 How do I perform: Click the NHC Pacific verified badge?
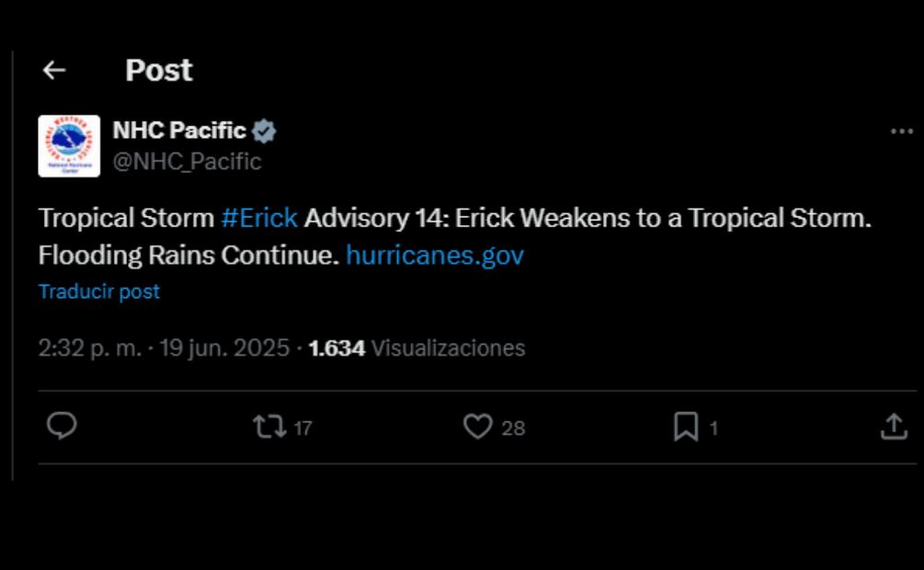[x=265, y=130]
